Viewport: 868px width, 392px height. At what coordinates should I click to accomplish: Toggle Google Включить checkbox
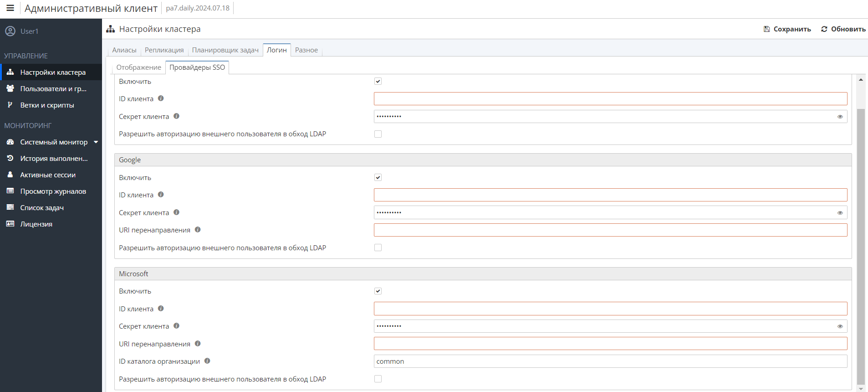coord(378,177)
